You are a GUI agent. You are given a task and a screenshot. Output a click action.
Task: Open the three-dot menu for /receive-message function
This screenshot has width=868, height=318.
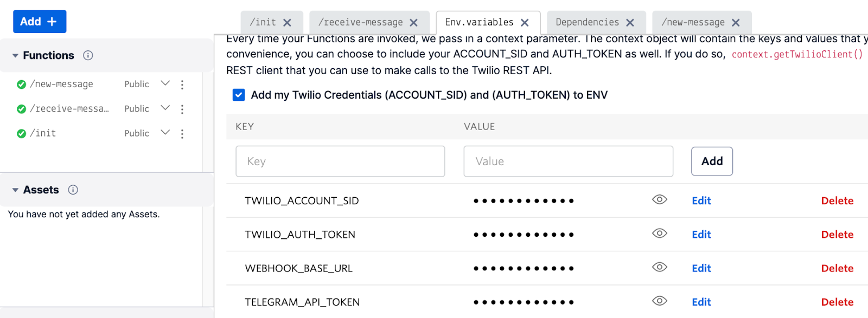click(x=182, y=109)
